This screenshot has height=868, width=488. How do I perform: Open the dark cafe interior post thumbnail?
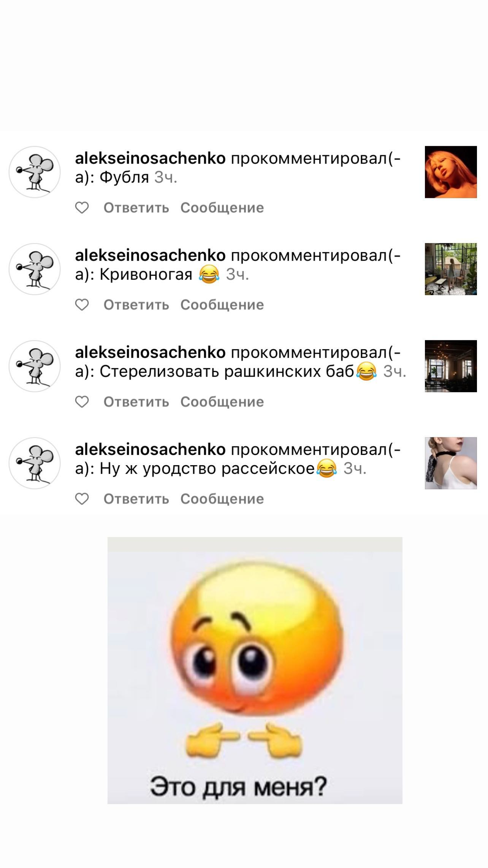(x=451, y=366)
